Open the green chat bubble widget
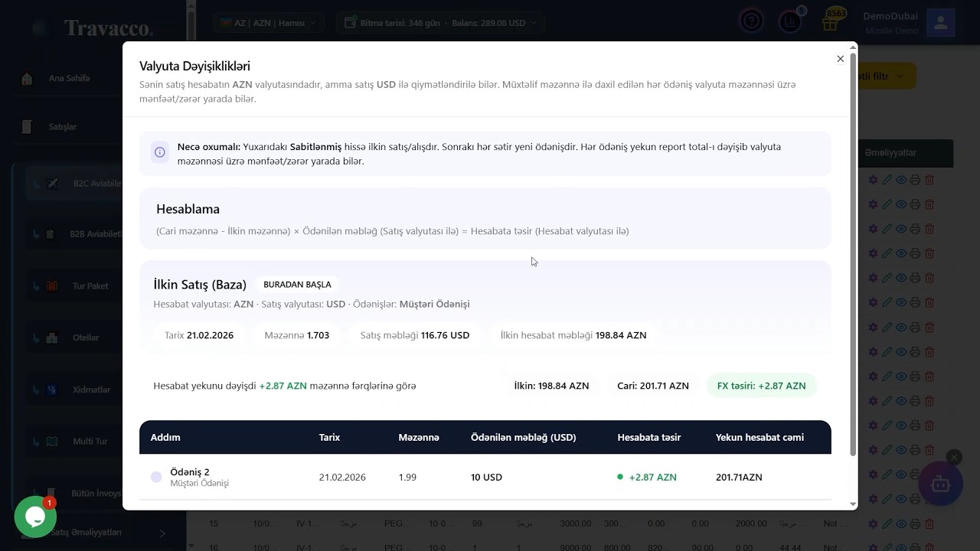Image resolution: width=980 pixels, height=551 pixels. tap(35, 517)
